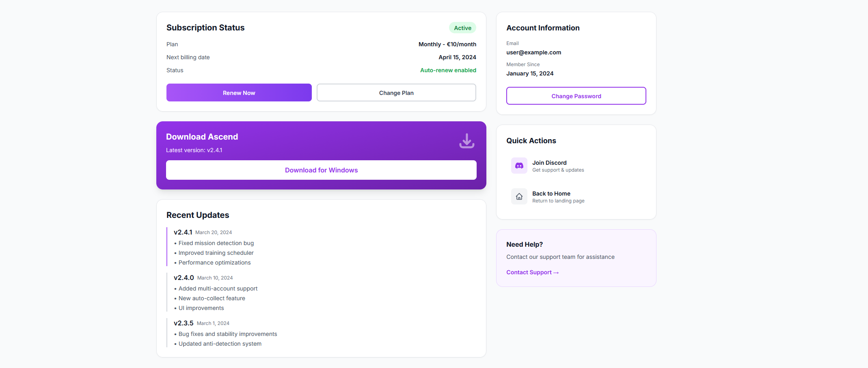The height and width of the screenshot is (368, 868).
Task: Click 'Improved training scheduler' entry
Action: tap(214, 253)
